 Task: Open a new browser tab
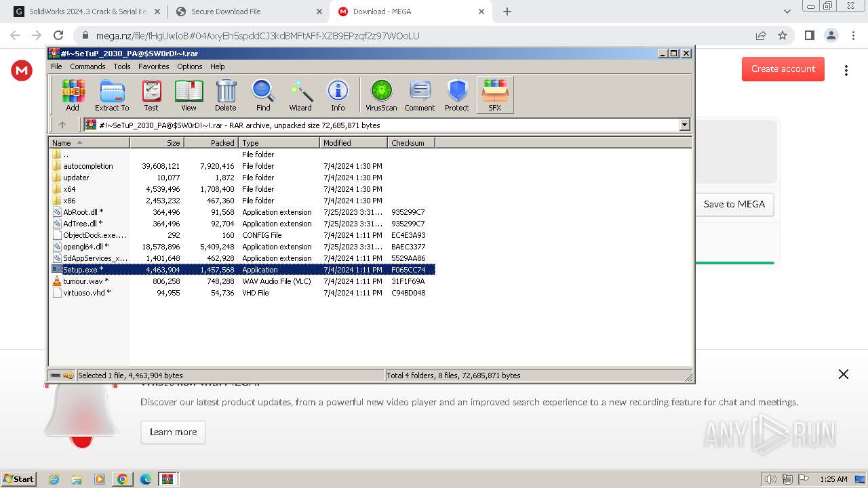coord(507,12)
